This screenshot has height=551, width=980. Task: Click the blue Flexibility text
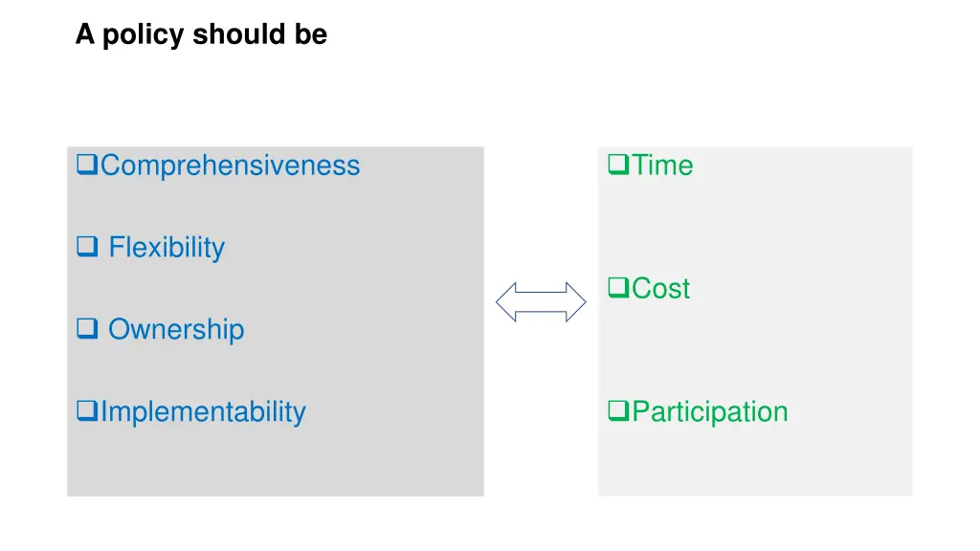[x=167, y=248]
